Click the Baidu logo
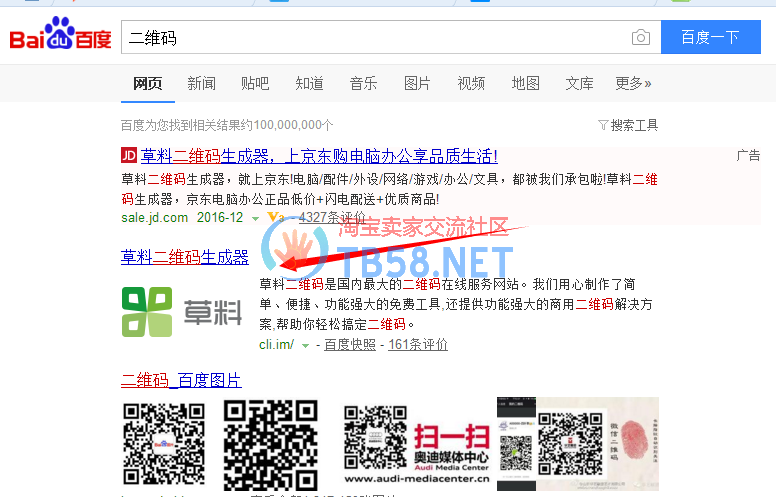Screen dimensions: 776x497 click(60, 36)
